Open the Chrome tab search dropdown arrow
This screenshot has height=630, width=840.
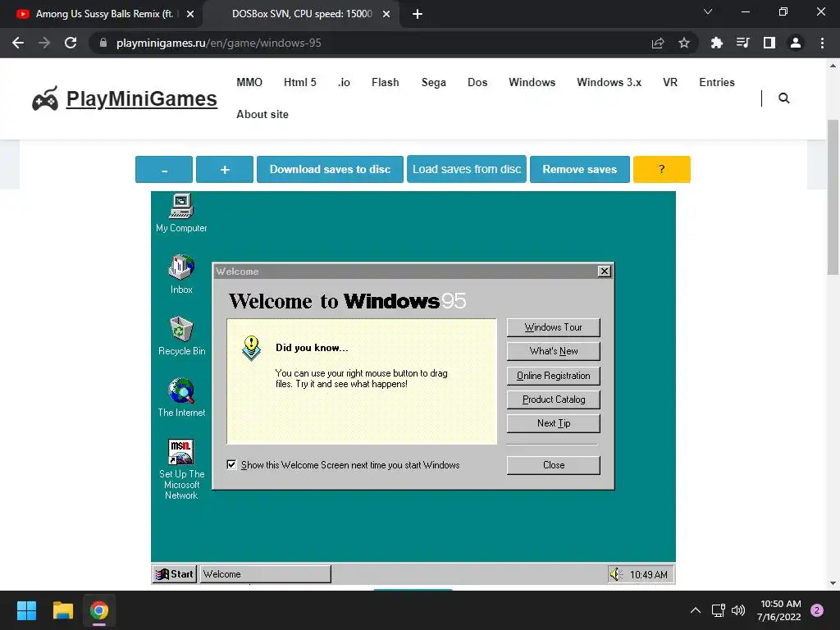point(708,11)
